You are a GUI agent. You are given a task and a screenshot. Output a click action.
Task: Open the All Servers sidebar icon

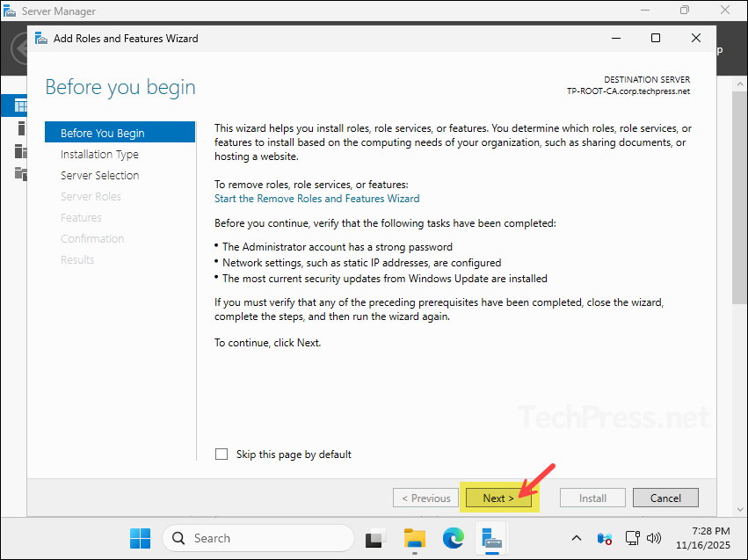point(12,149)
